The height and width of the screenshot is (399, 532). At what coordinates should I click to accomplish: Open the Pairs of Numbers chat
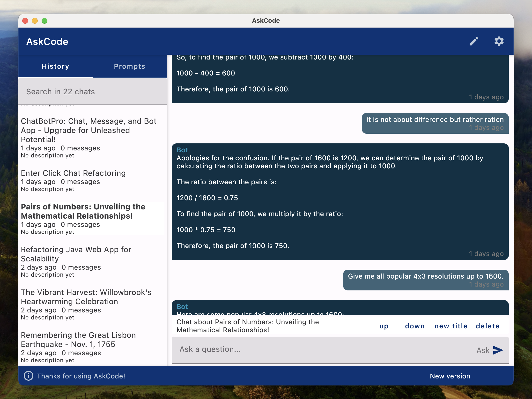coord(83,211)
